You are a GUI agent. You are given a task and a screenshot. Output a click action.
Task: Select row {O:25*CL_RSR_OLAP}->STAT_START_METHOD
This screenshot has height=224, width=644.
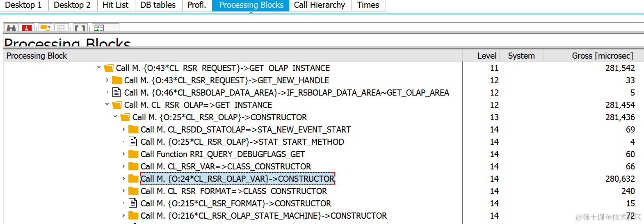click(242, 142)
